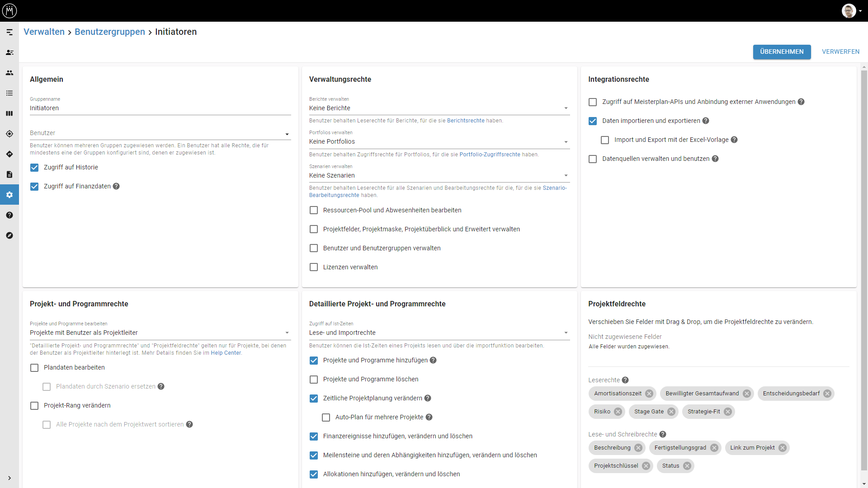Viewport: 868px width, 488px height.
Task: Check Datenquellen verwalten und benutzen
Action: coord(593,159)
